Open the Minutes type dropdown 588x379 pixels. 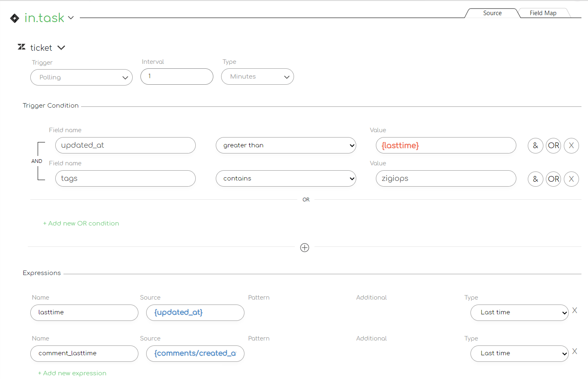tap(258, 77)
